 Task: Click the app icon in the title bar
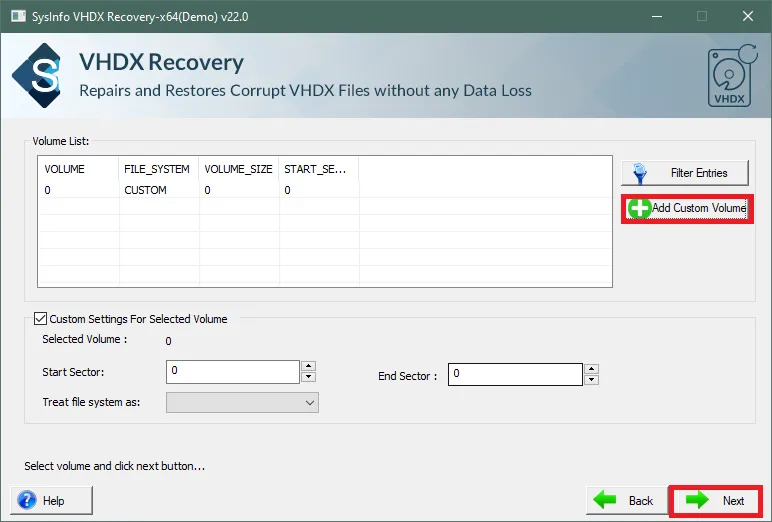click(18, 16)
